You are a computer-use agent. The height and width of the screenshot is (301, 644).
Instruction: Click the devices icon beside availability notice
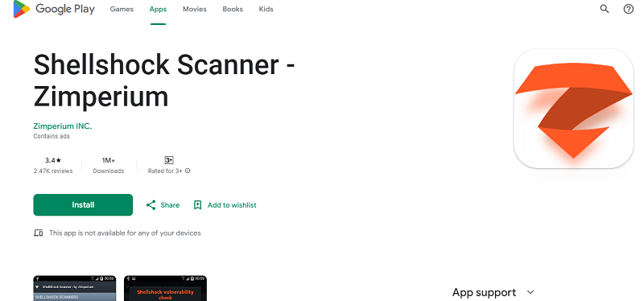(38, 233)
